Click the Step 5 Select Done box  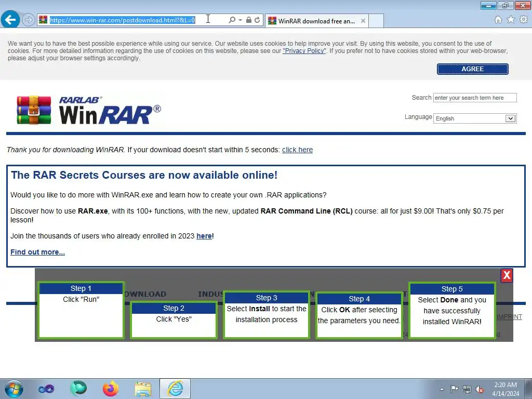coord(452,311)
